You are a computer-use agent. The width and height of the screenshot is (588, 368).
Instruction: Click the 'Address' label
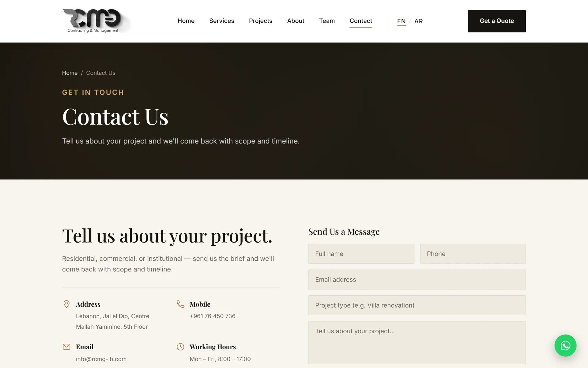(88, 304)
